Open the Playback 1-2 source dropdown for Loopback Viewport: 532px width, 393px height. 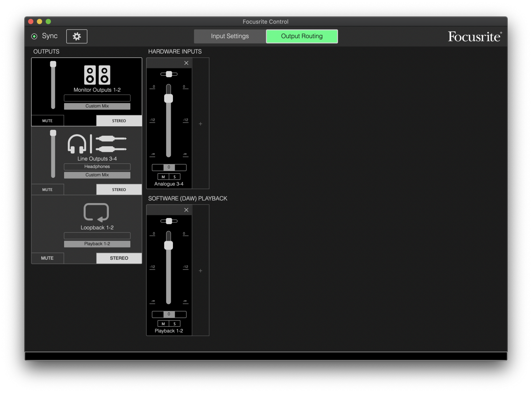click(x=97, y=244)
